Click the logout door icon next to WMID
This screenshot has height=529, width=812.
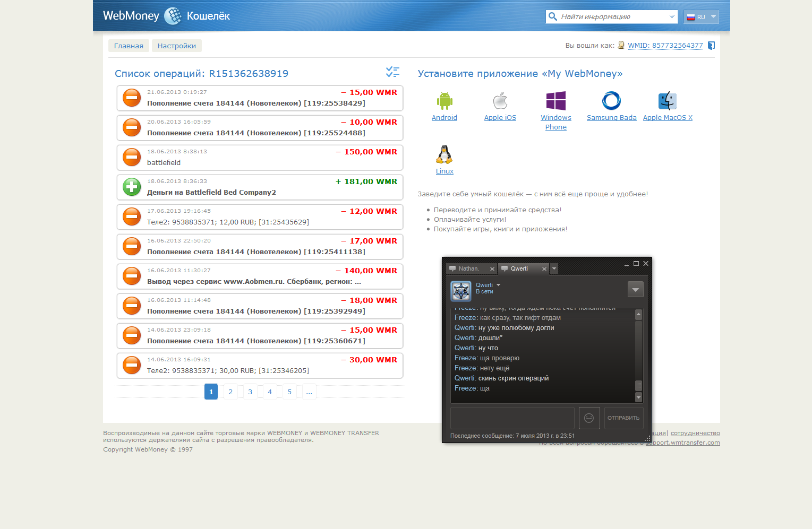tap(712, 46)
